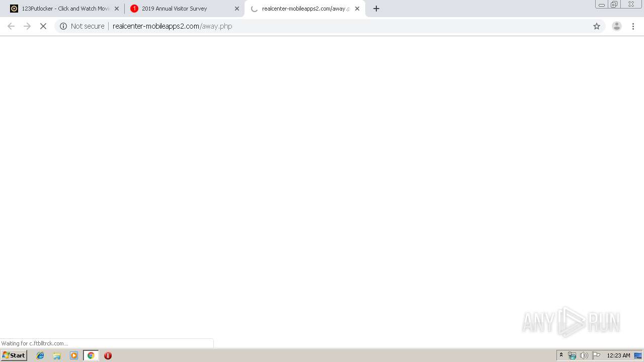
Task: Minimize the Chrome window
Action: click(602, 5)
